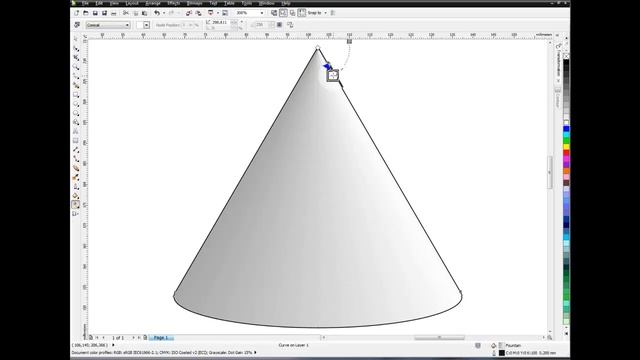Pick the red swatch in color palette
640x360 pixels.
click(x=566, y=153)
